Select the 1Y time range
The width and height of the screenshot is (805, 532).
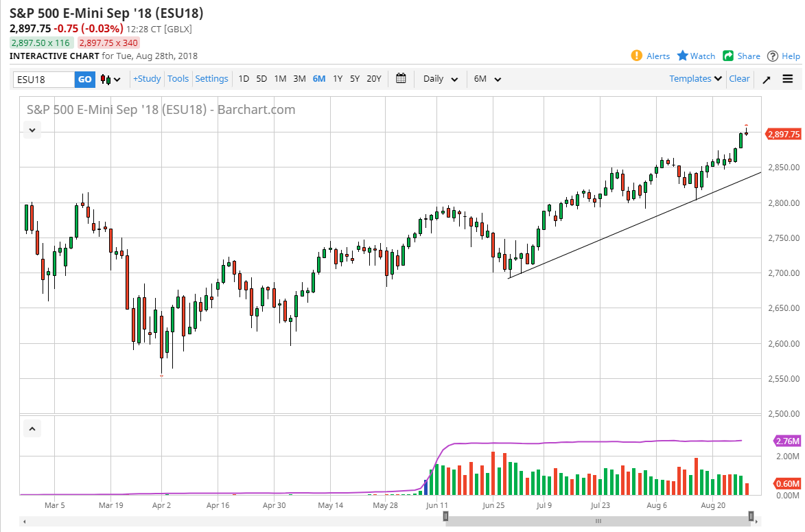point(337,79)
